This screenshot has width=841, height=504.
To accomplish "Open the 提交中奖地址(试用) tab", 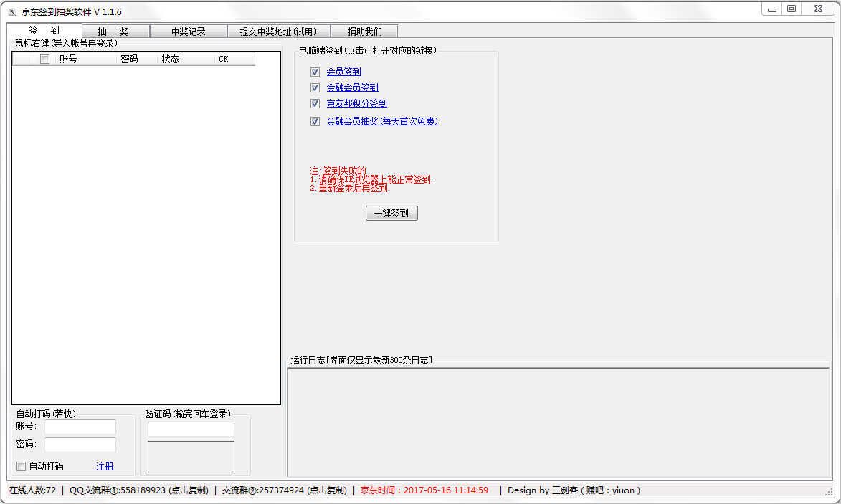I will (x=277, y=31).
